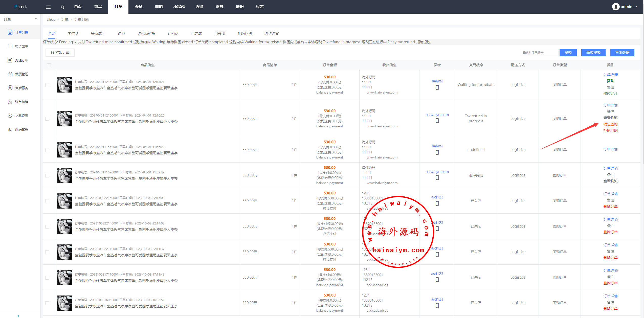Viewport: 644px width, 318px height.
Task: Open 发票管理 sidebar icon
Action: pyautogui.click(x=10, y=74)
